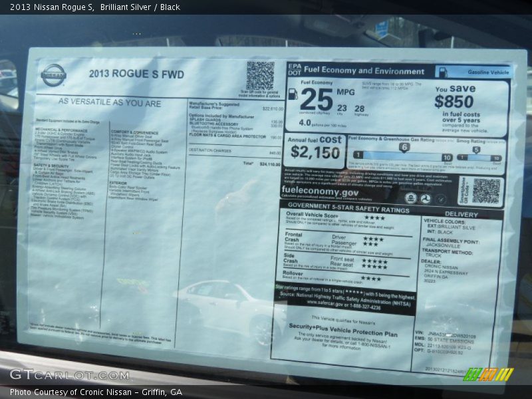This screenshot has width=532, height=399.
Task: Click the "AS VERSATILE AS YOU ARE" slogan
Action: point(110,102)
